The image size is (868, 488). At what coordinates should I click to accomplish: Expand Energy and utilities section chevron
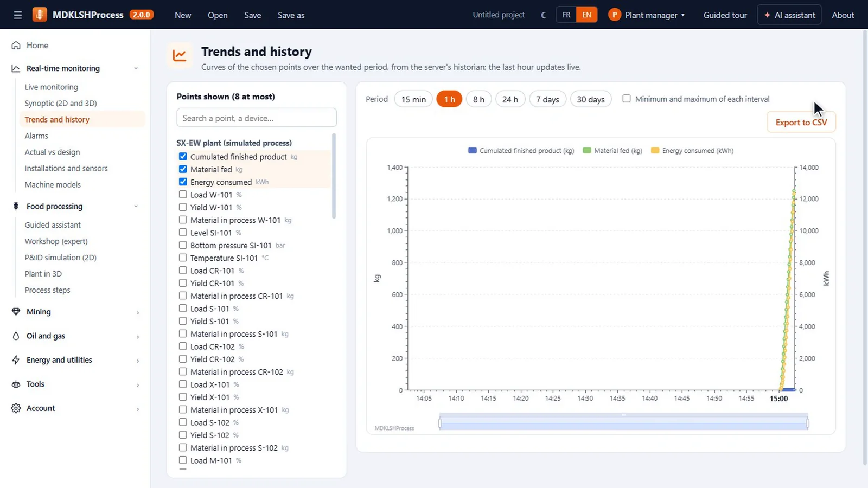click(x=138, y=361)
